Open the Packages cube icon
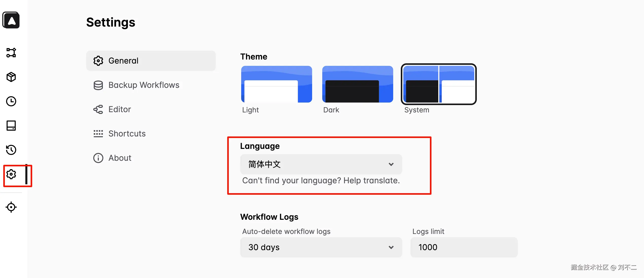 11,77
